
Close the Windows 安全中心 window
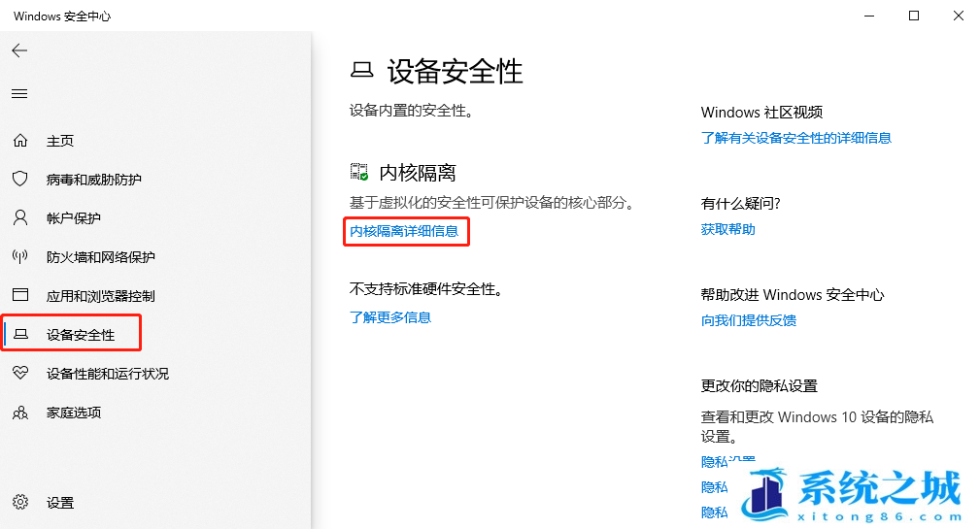click(x=958, y=16)
